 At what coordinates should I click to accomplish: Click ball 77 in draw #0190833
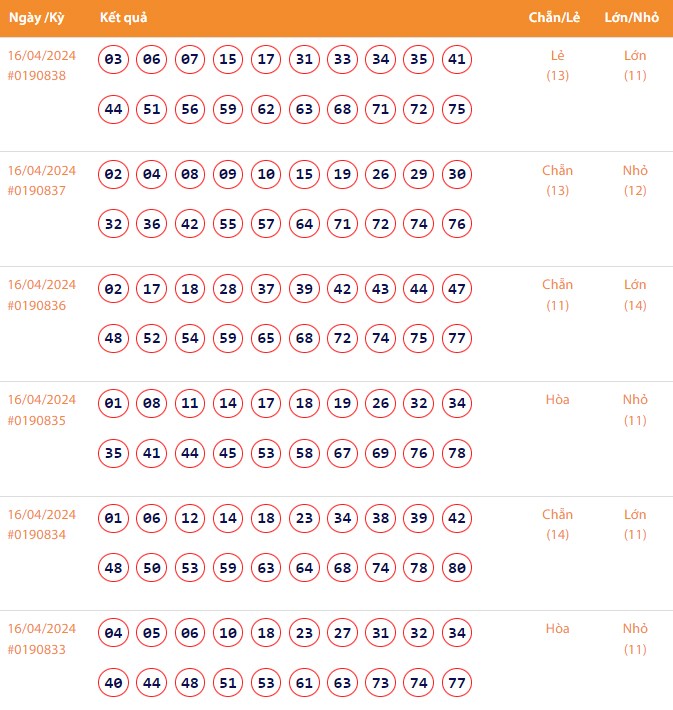point(456,683)
